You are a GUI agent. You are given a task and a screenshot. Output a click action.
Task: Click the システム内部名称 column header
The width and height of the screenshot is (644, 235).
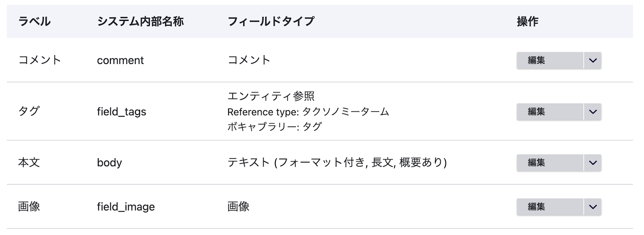click(141, 22)
